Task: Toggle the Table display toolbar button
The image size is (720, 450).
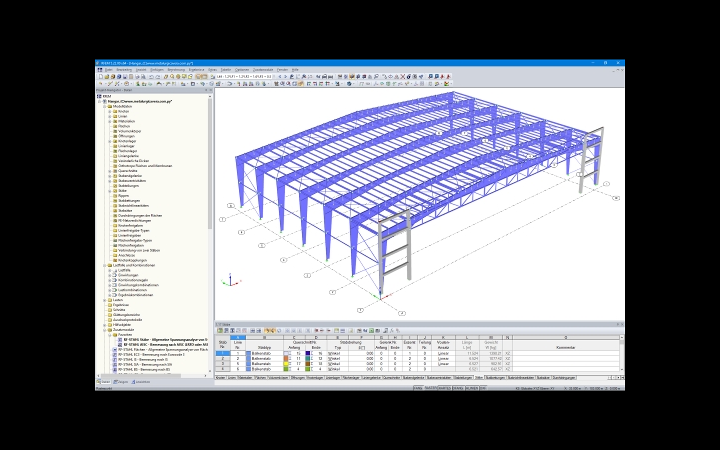Action: (205, 77)
